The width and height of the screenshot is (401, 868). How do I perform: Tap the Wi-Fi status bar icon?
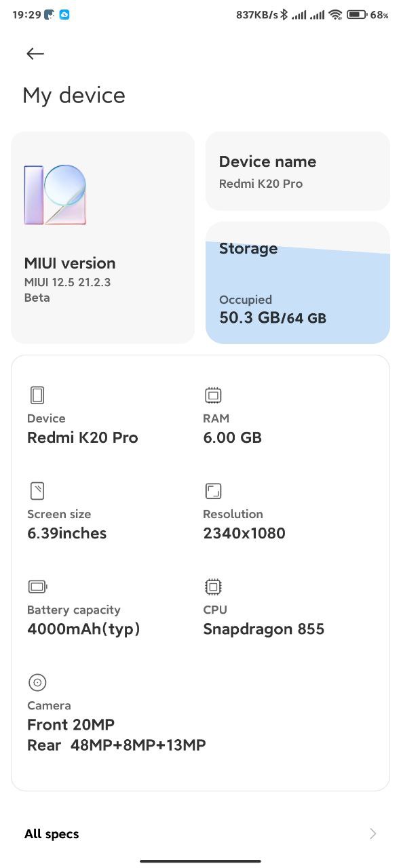(x=335, y=14)
